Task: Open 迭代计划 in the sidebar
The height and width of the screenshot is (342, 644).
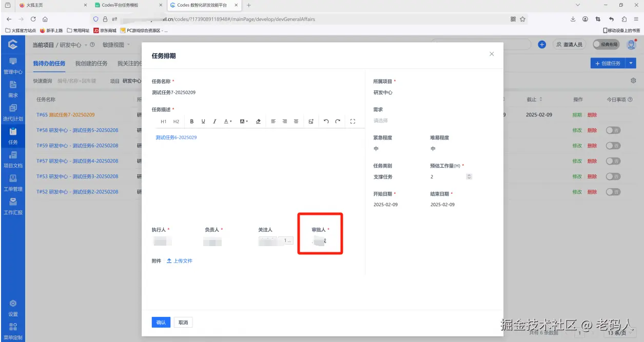Action: pos(13,113)
